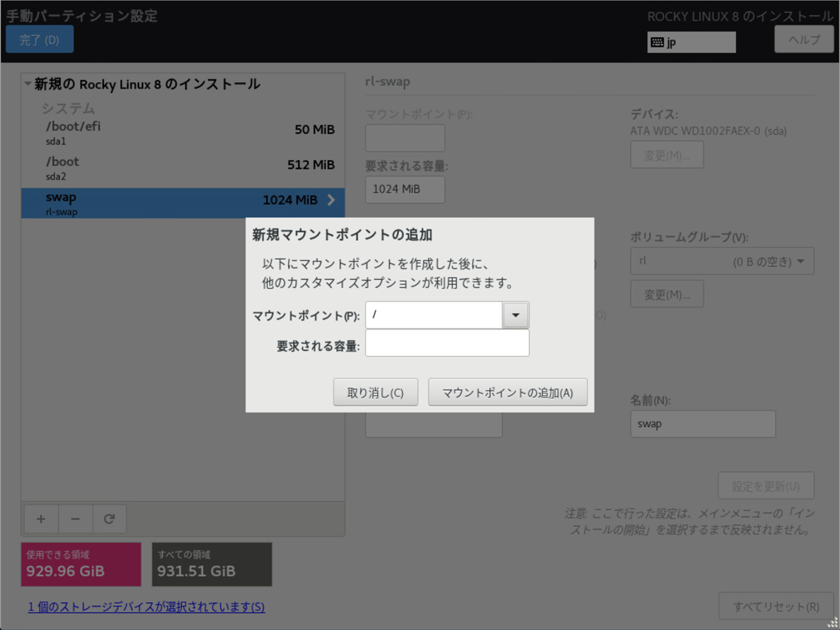Click the すべてリセット reset all button
This screenshot has height=630, width=840.
(776, 606)
